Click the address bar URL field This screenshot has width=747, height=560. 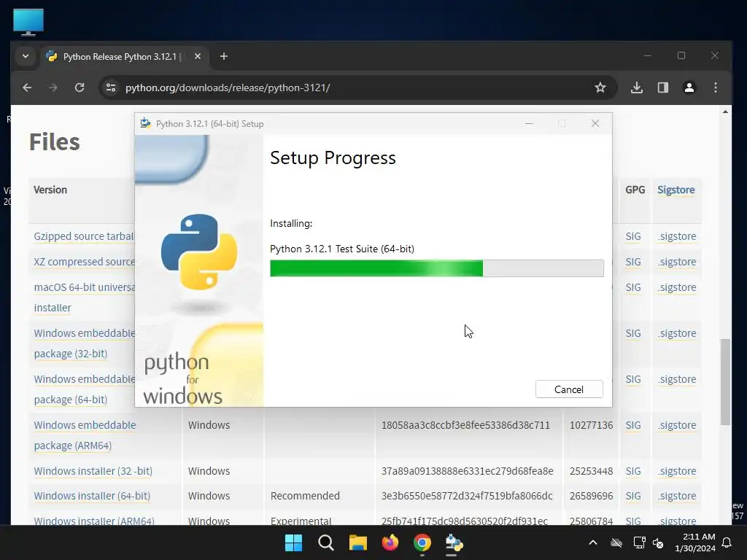pyautogui.click(x=352, y=87)
